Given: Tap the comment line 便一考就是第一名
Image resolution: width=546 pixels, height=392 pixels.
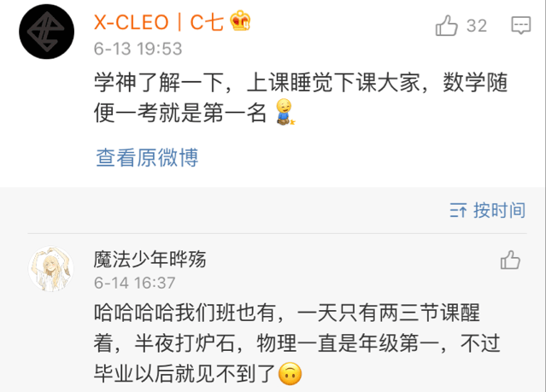Looking at the screenshot, I should 180,113.
